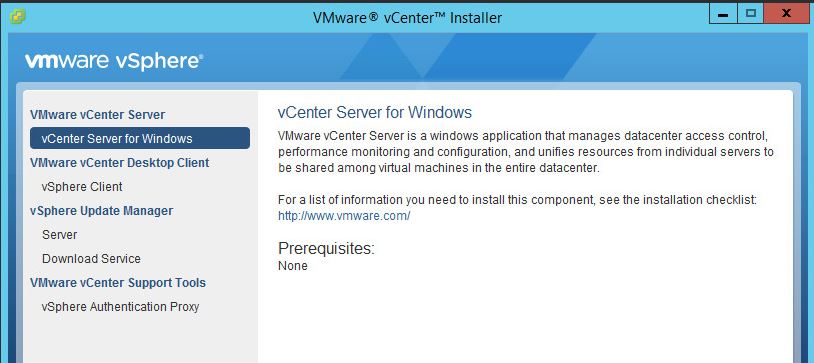Click the VMware vCenter Support Tools heading
The height and width of the screenshot is (363, 814).
(118, 283)
